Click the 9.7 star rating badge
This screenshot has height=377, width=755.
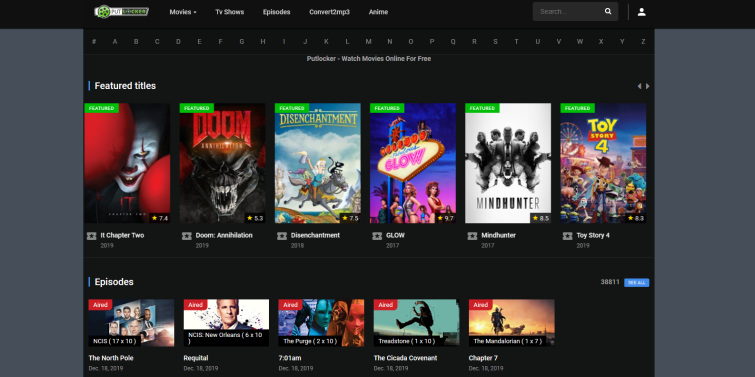click(445, 218)
